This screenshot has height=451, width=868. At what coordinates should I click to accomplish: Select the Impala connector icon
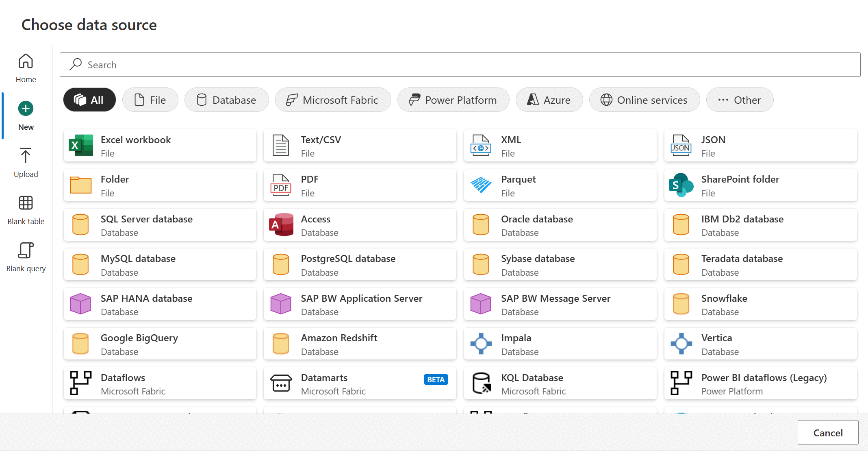click(481, 344)
